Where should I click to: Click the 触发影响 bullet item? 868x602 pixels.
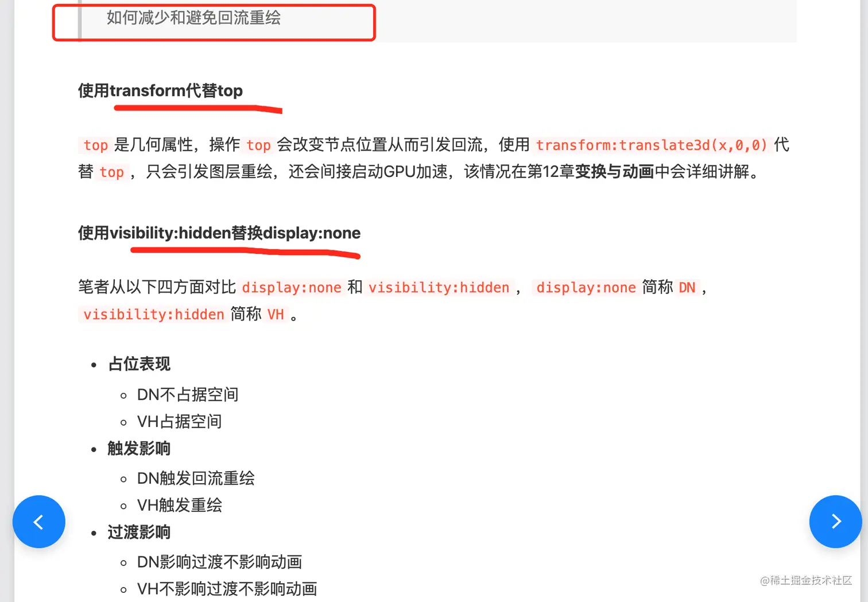coord(139,448)
